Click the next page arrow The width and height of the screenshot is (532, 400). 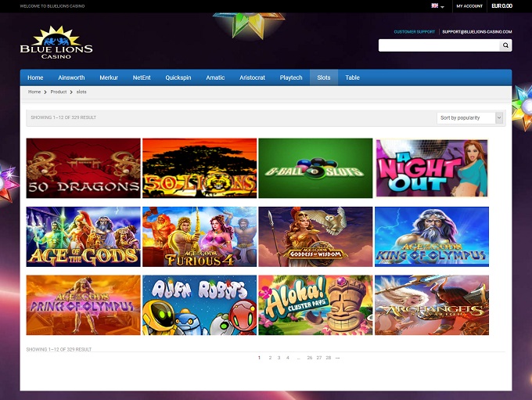(338, 358)
